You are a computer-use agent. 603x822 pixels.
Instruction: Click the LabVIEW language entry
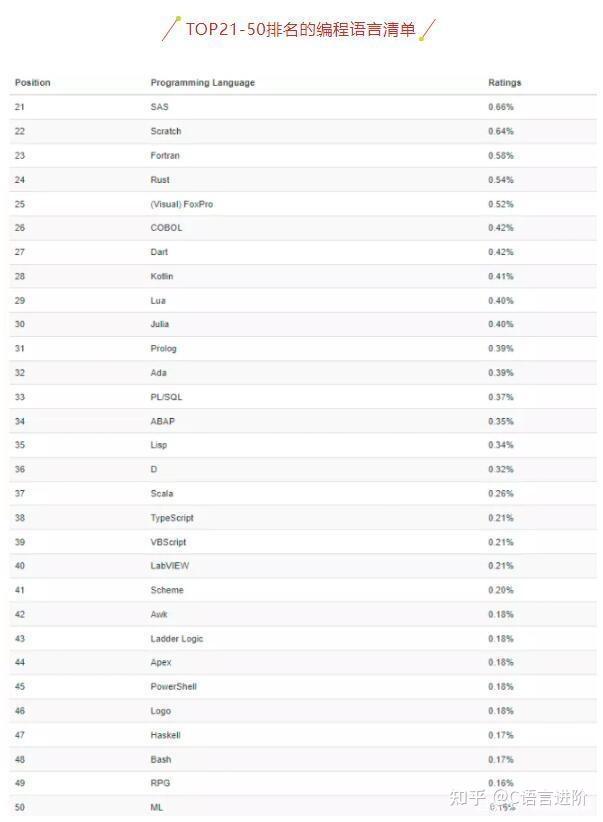170,566
